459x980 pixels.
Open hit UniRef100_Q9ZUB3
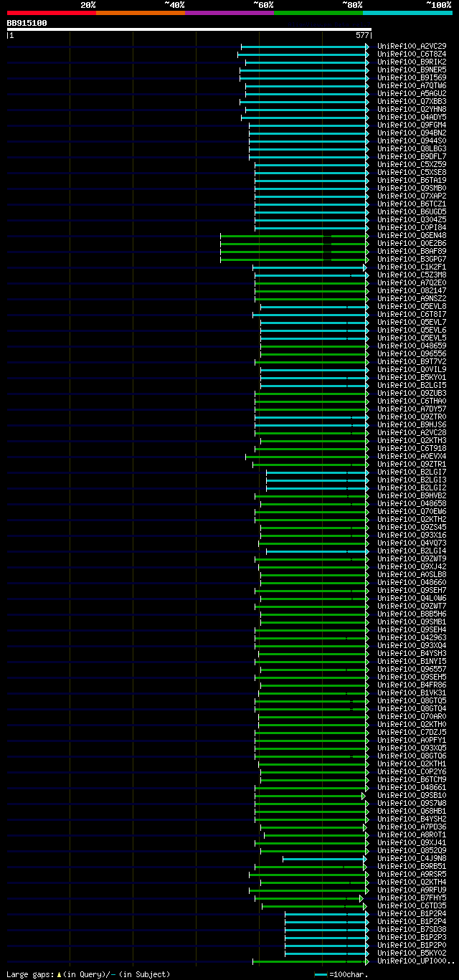412,393
